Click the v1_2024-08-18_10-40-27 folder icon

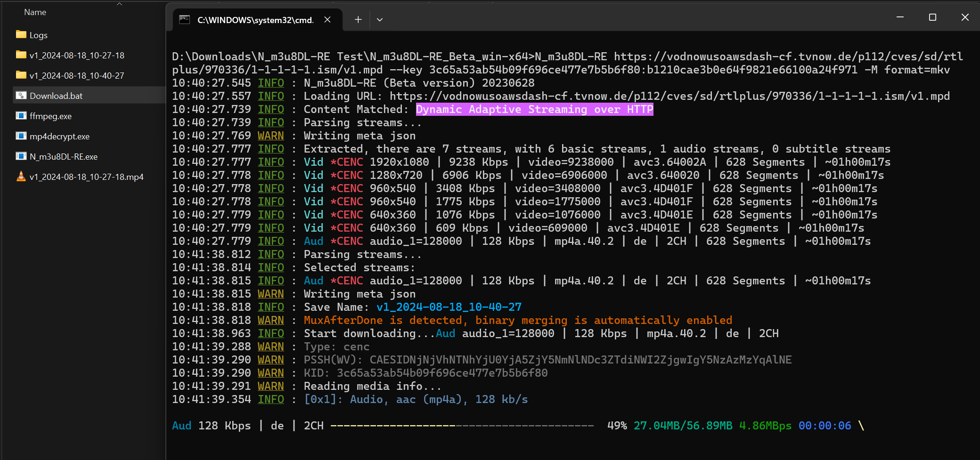21,75
